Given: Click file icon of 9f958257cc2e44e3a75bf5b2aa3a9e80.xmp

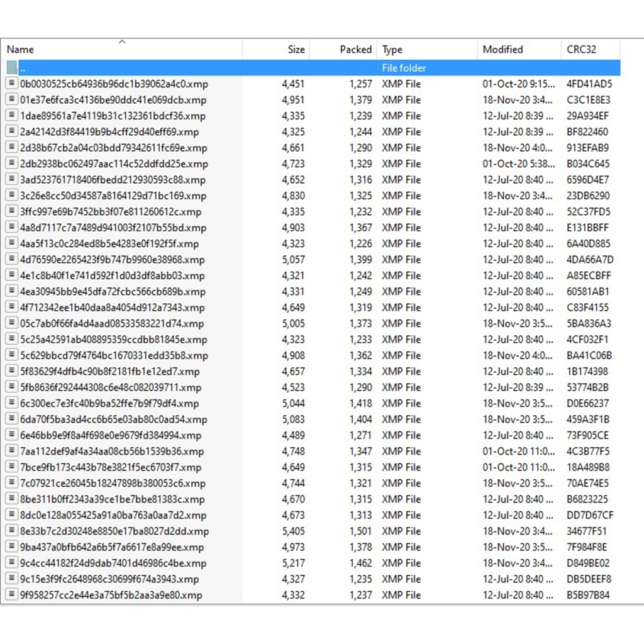Looking at the screenshot, I should [11, 595].
